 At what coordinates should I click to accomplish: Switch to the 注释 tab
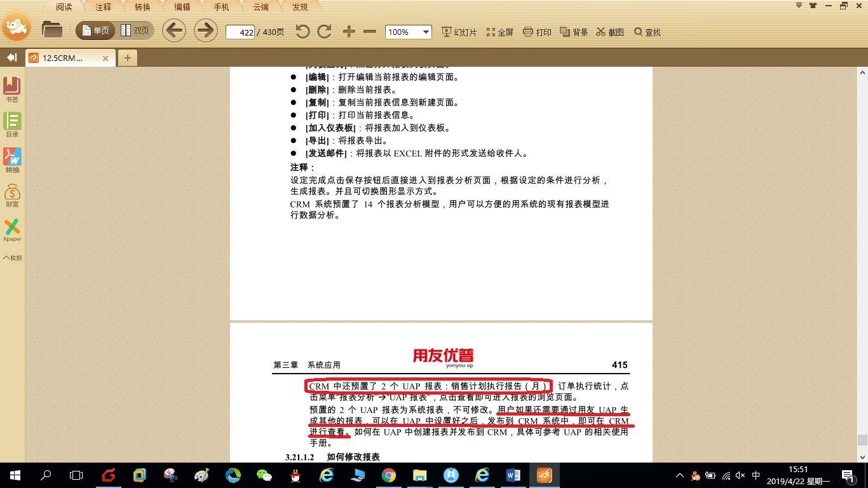point(104,7)
